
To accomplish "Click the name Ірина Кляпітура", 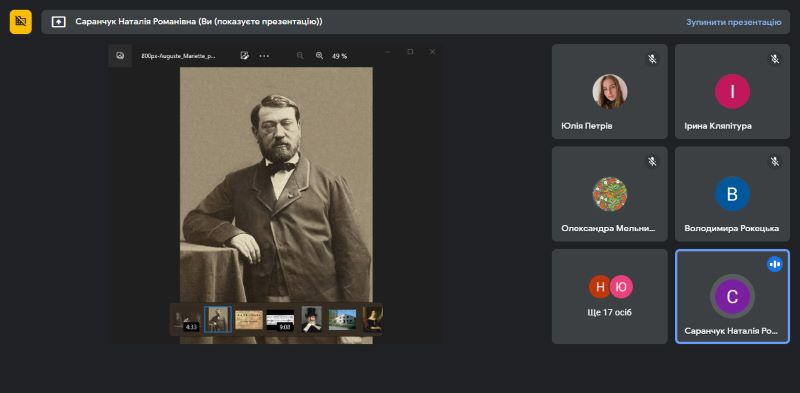I will tap(718, 126).
